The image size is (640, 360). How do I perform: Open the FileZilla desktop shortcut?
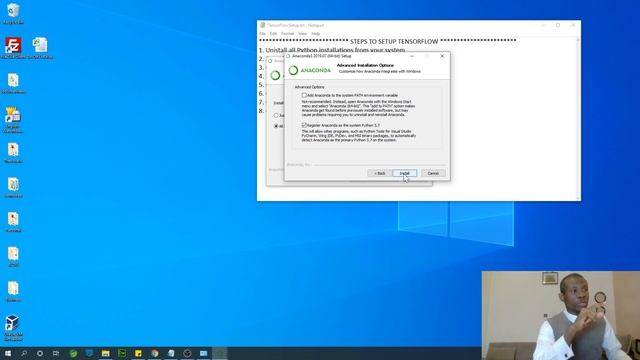pyautogui.click(x=13, y=48)
